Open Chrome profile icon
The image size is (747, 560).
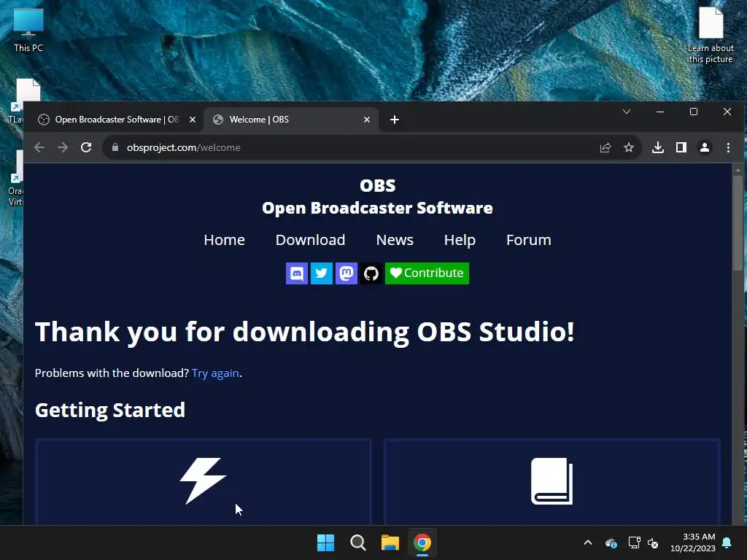tap(705, 147)
